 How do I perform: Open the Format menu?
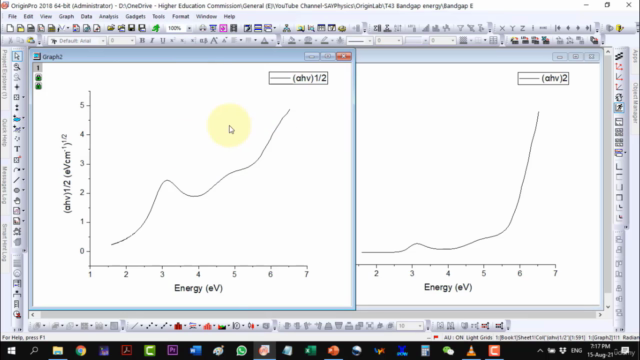[x=180, y=16]
